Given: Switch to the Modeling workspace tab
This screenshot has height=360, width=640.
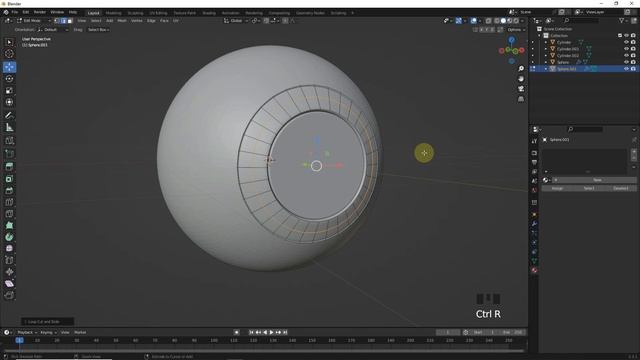Looking at the screenshot, I should pos(113,13).
